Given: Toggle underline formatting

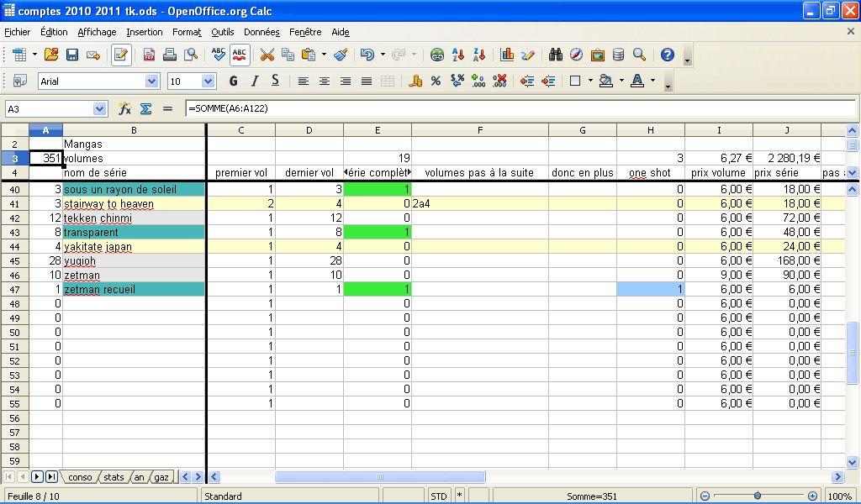Looking at the screenshot, I should point(275,81).
